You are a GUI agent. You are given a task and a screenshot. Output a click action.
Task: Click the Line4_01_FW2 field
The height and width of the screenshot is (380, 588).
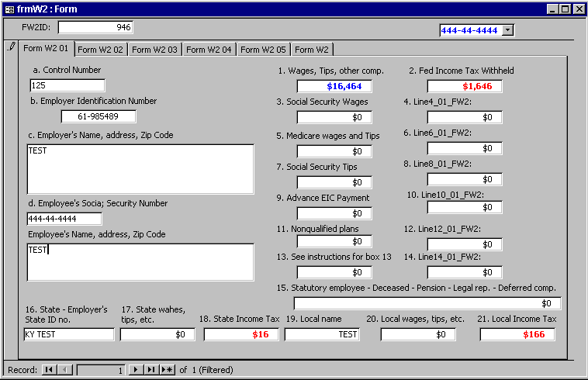point(465,117)
